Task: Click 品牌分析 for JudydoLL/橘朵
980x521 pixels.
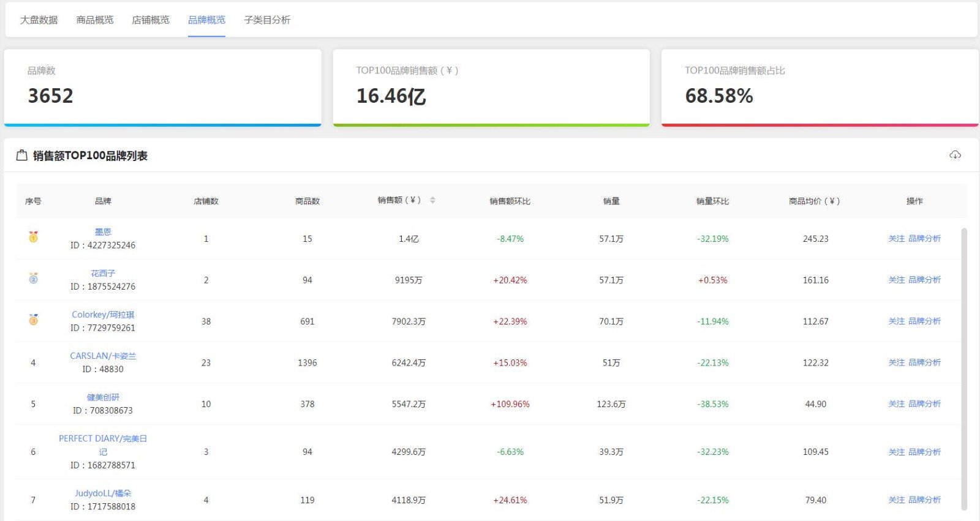Action: click(x=924, y=500)
